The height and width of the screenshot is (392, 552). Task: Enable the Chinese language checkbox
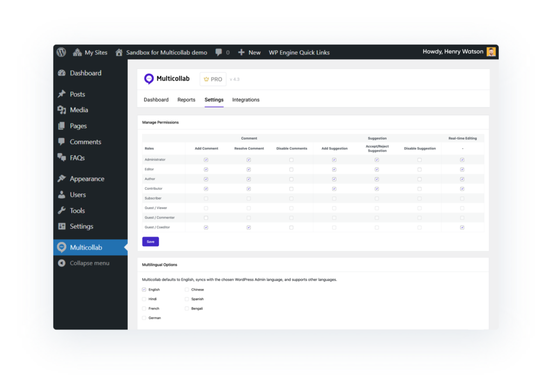(x=187, y=290)
